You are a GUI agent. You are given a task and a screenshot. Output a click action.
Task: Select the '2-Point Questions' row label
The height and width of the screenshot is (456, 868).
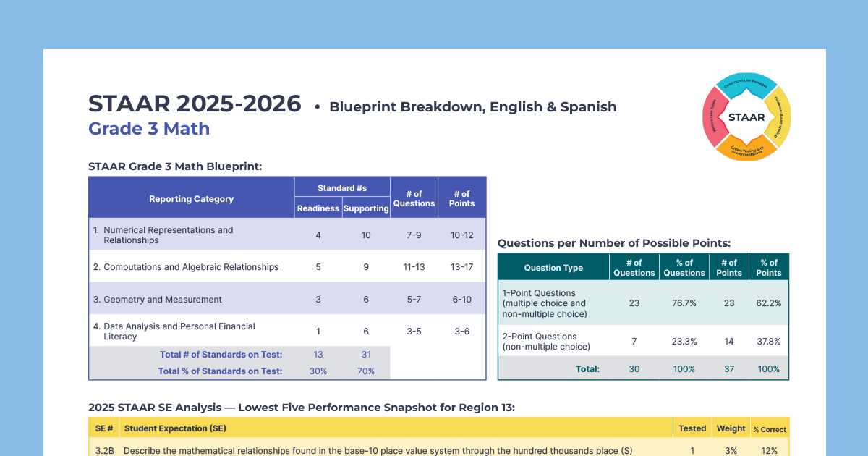pos(546,342)
